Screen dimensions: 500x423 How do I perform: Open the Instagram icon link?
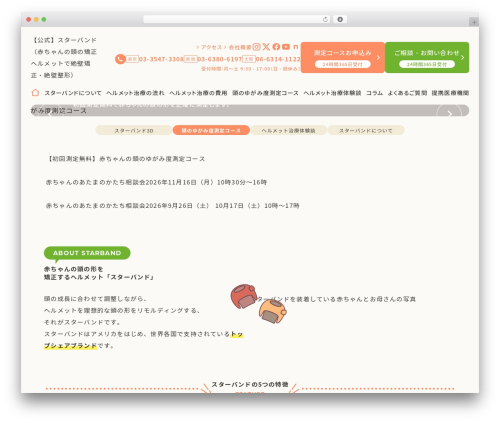pos(256,47)
